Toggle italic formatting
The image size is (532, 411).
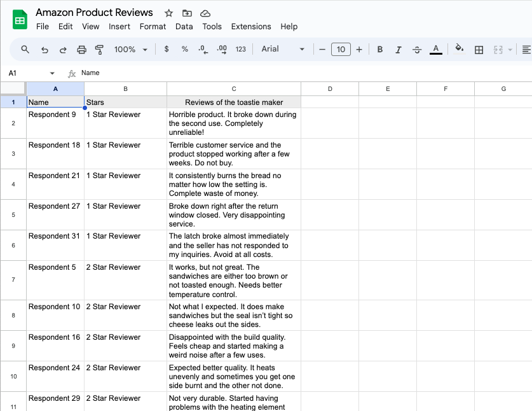399,50
